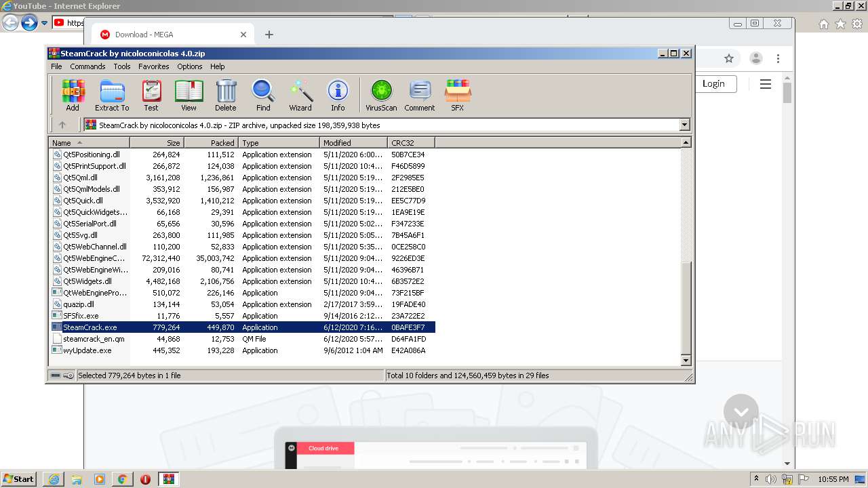The width and height of the screenshot is (868, 488).
Task: Click the 10:55 PM taskbar clock
Action: pos(833,479)
